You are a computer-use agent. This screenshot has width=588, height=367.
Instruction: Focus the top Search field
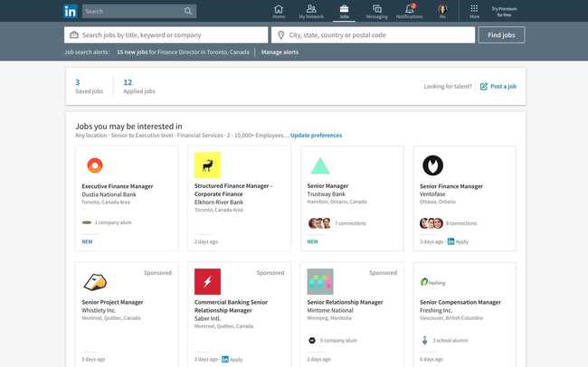[139, 11]
